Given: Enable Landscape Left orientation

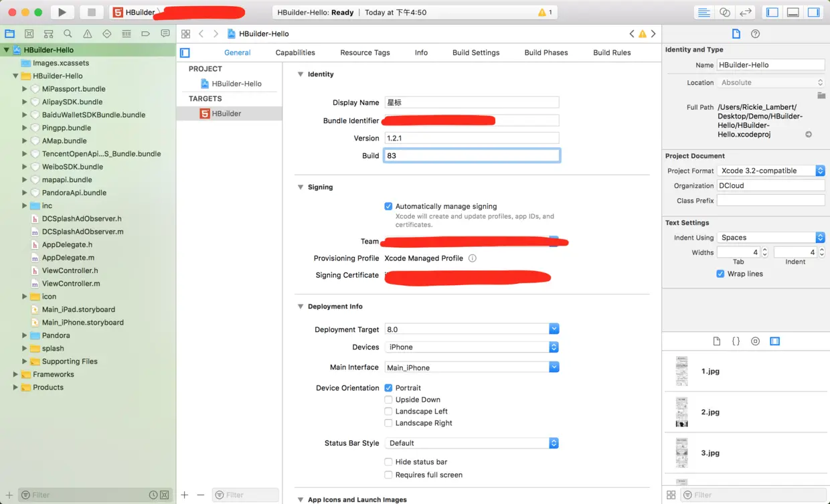Looking at the screenshot, I should 388,411.
